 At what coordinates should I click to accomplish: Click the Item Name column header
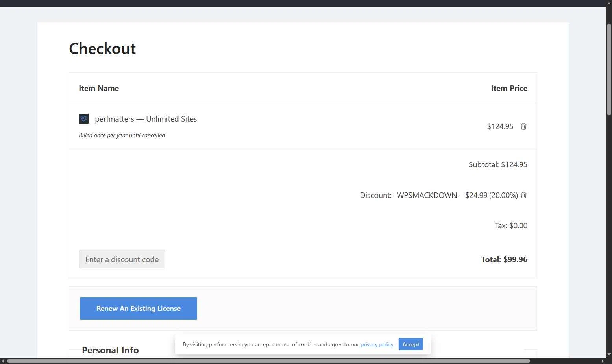coord(99,88)
